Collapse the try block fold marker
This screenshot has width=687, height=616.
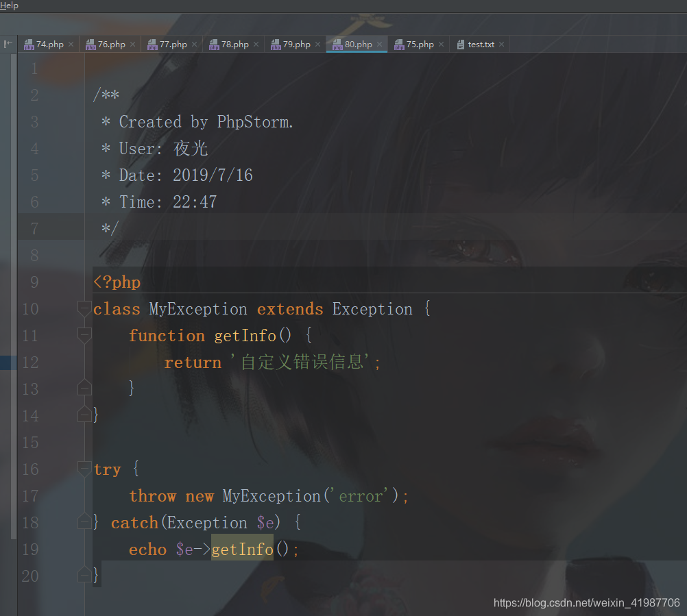(84, 469)
